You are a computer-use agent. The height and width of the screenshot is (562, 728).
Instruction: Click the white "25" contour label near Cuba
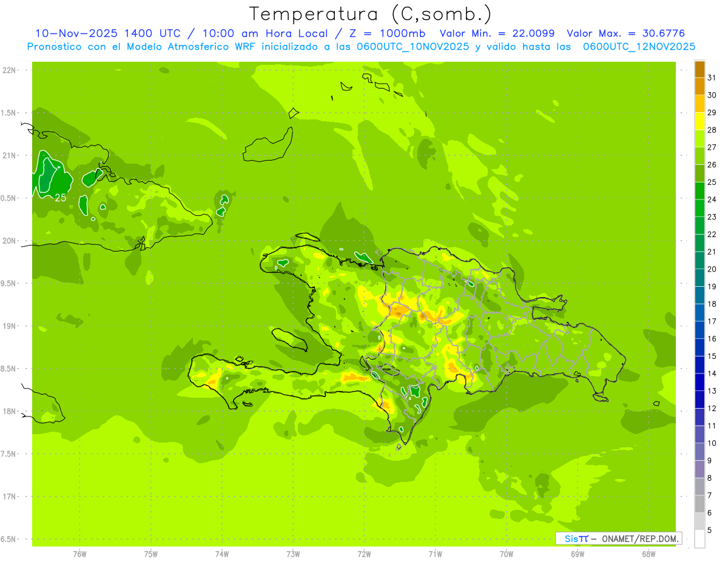pos(60,198)
